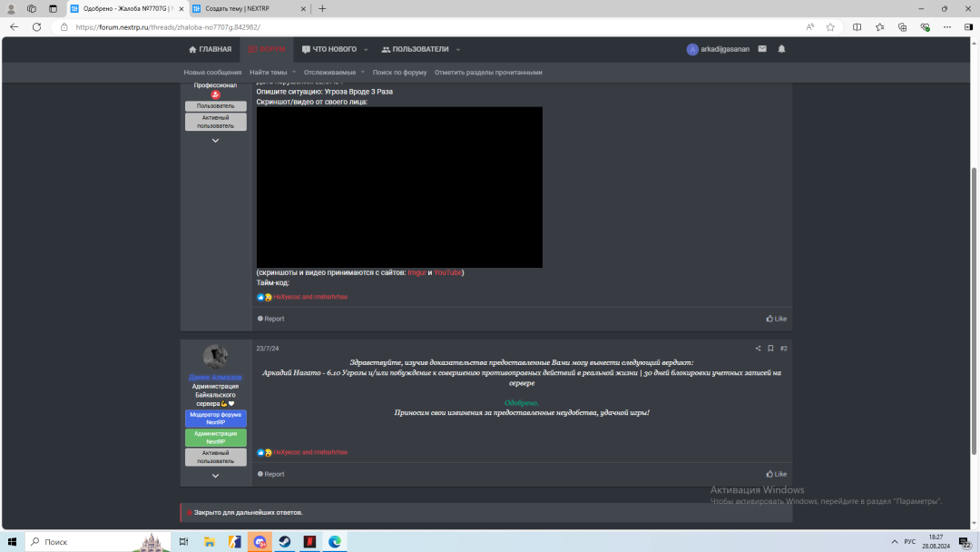980x552 pixels.
Task: Open the Imgur link in the post
Action: (416, 272)
